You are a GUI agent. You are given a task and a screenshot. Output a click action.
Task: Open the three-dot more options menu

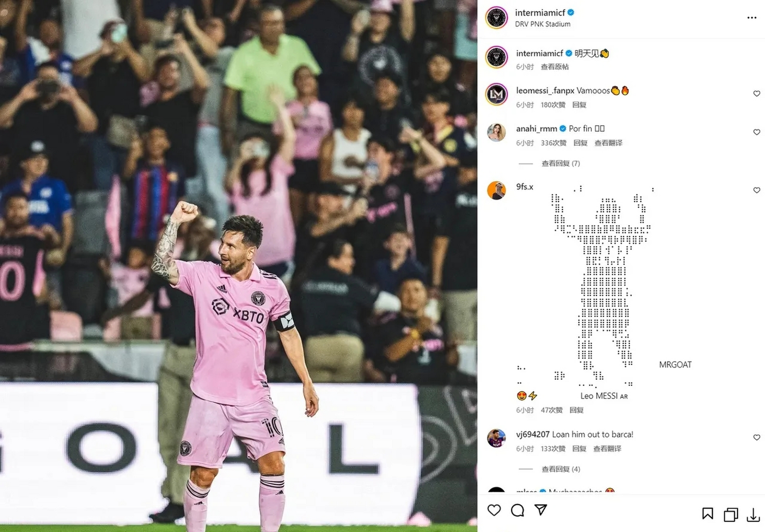[752, 17]
